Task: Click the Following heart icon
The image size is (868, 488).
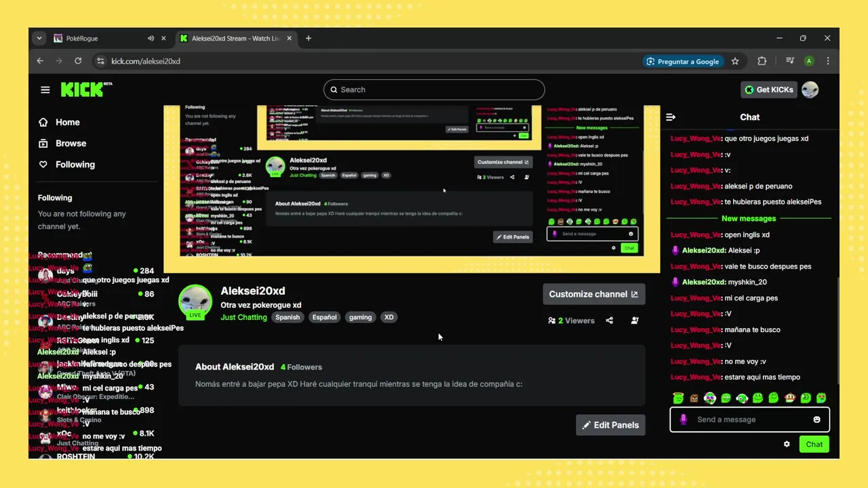Action: 43,165
